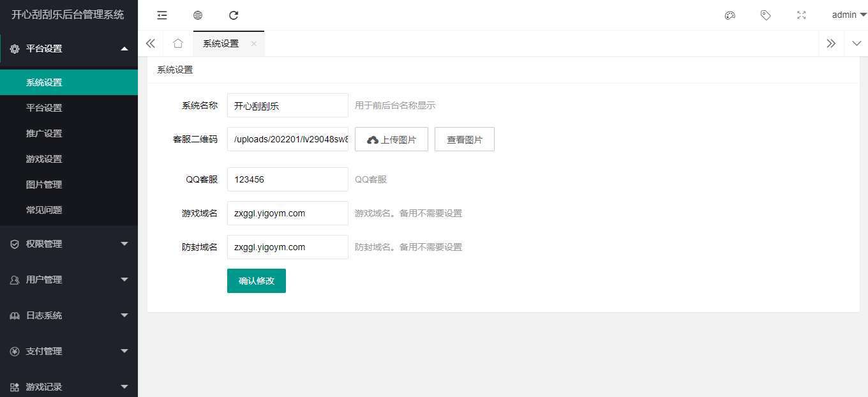Select 游戏设置 in the sidebar
The height and width of the screenshot is (397, 868).
[44, 159]
